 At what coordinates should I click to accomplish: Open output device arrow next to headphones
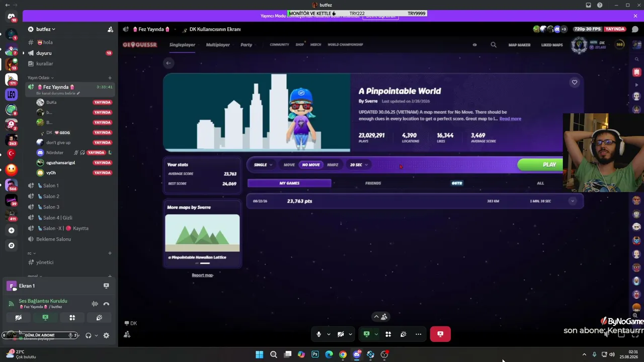click(96, 335)
